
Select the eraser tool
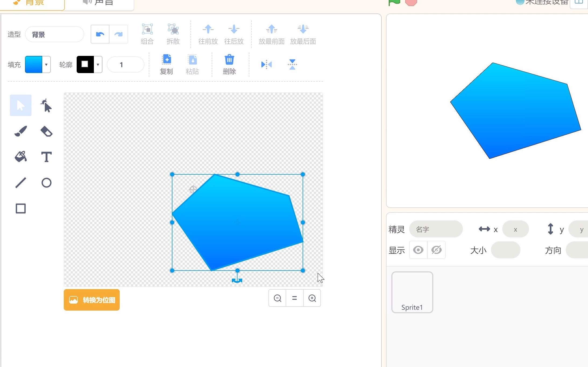coord(46,131)
